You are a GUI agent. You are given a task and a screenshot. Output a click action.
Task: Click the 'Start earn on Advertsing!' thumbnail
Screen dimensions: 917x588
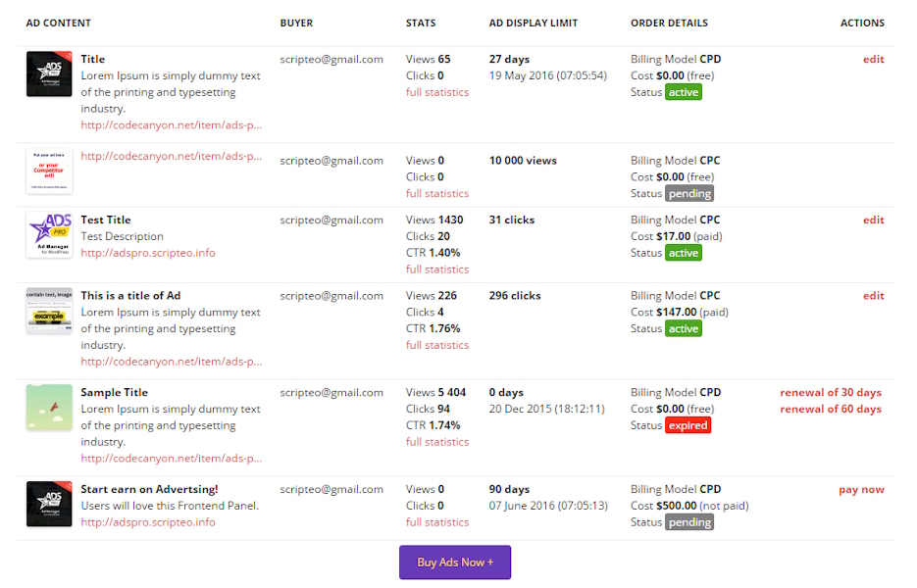49,504
